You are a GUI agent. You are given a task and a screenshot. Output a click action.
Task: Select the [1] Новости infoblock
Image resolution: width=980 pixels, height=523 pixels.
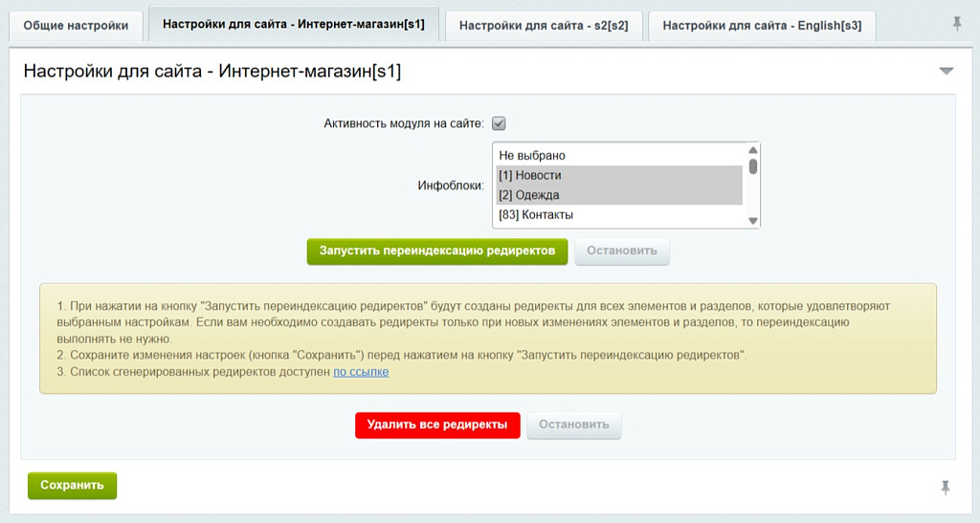coord(619,175)
